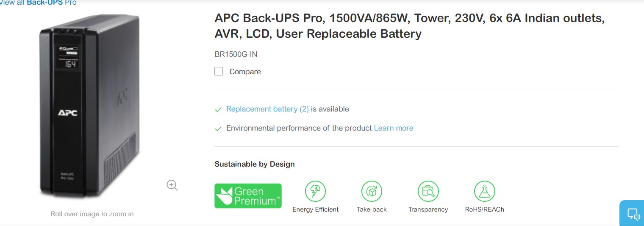The width and height of the screenshot is (644, 226).
Task: Click the Take-back recycle box icon
Action: click(372, 191)
